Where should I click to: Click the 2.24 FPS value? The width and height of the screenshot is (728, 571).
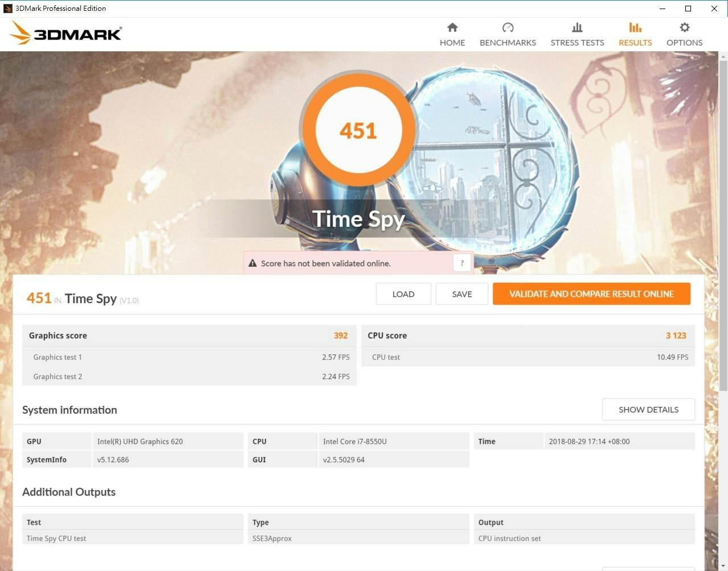point(336,377)
